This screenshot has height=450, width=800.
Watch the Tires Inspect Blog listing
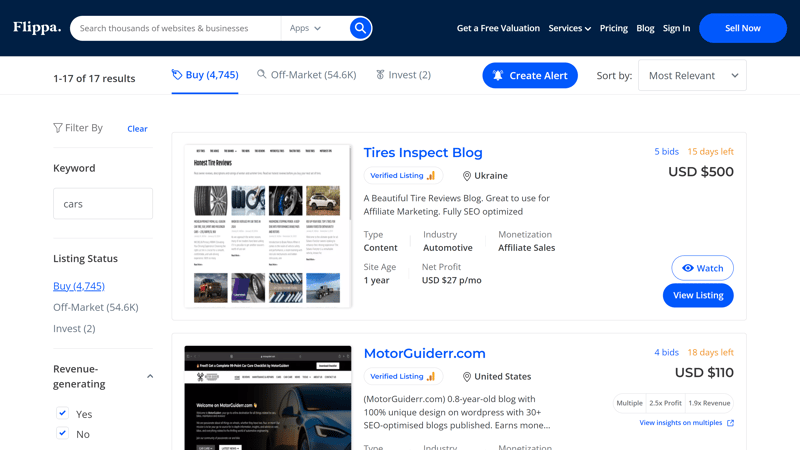point(702,268)
